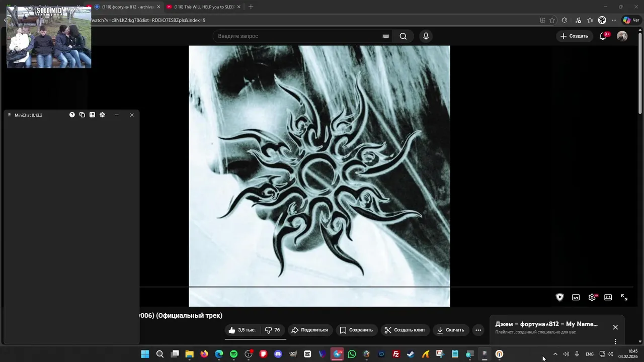Switch ENG input language indicator
Screen dimensions: 644x362
point(590,354)
